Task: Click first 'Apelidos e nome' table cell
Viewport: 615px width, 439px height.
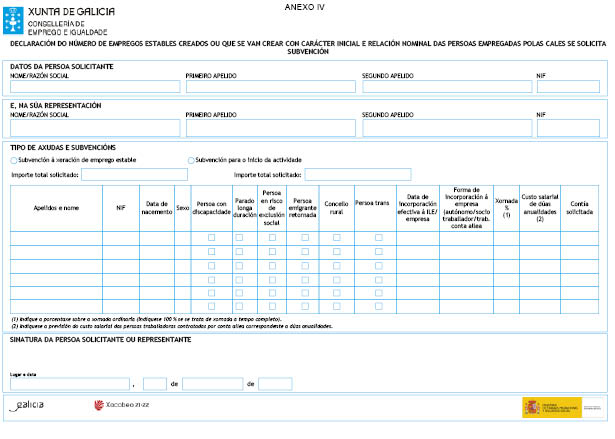Action: click(x=56, y=237)
